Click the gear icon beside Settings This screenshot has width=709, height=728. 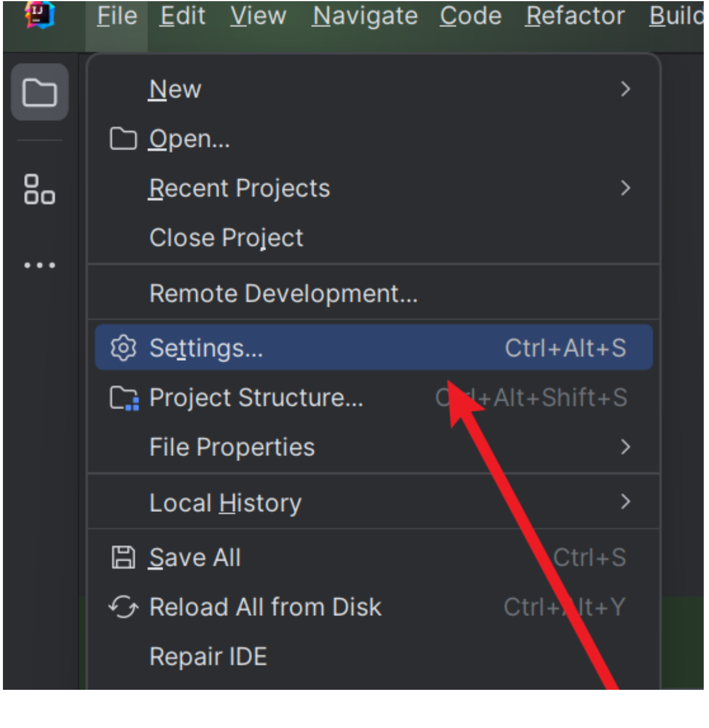click(x=123, y=348)
